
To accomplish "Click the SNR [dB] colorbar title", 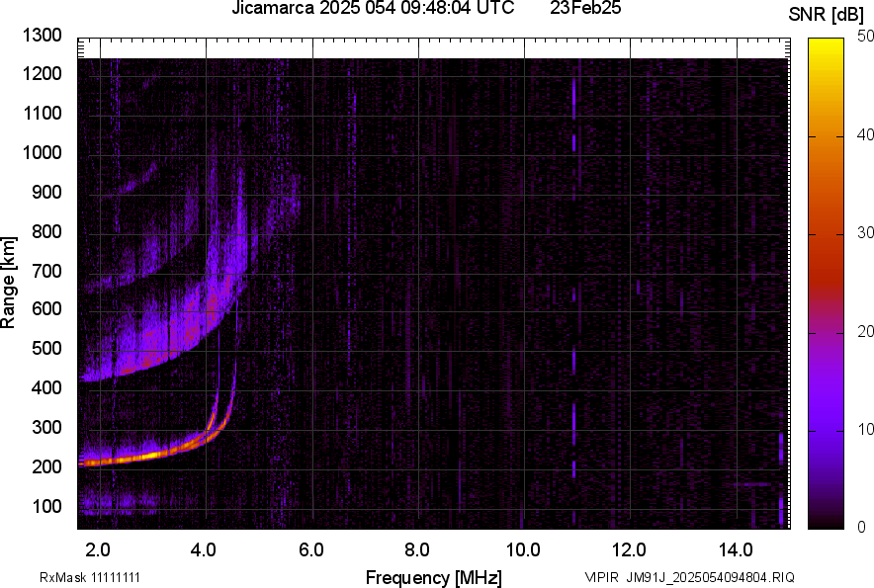I will [x=827, y=15].
